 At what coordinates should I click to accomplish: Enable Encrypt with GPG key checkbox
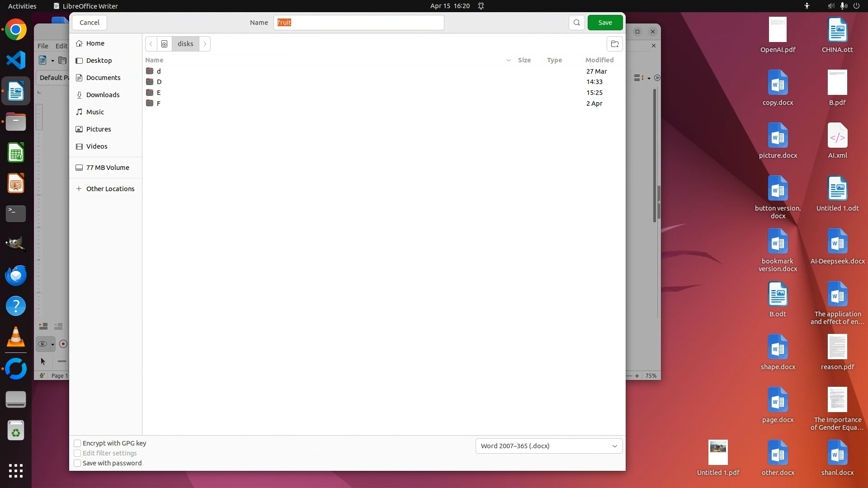(77, 443)
